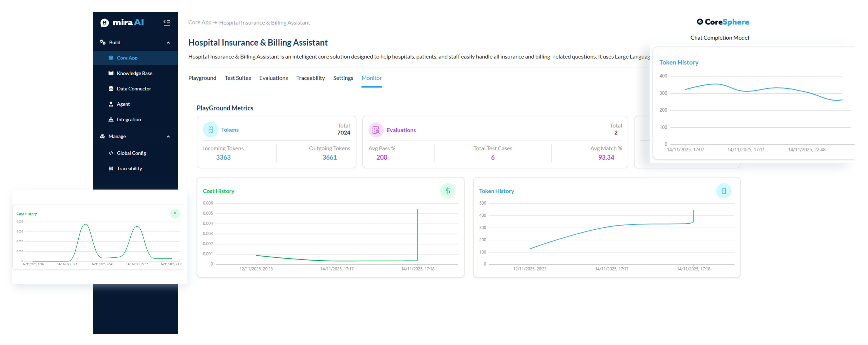Collapse the sidebar with the toggle arrow

pos(167,23)
